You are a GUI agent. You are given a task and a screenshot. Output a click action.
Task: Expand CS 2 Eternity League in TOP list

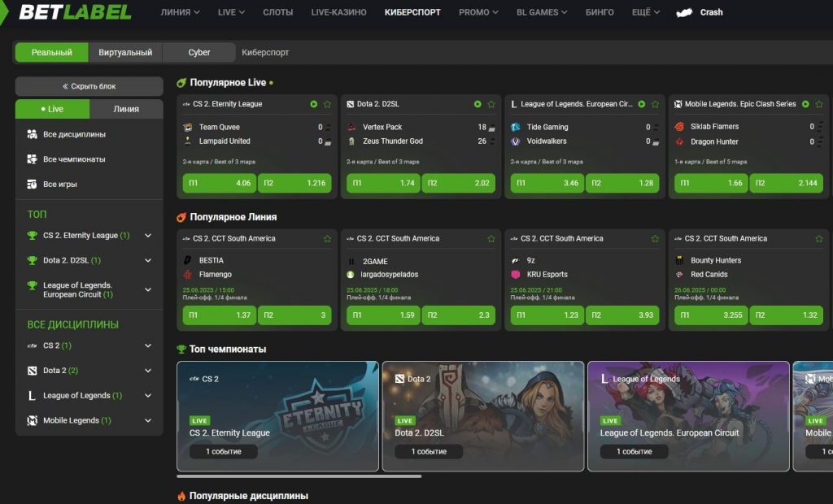(148, 235)
